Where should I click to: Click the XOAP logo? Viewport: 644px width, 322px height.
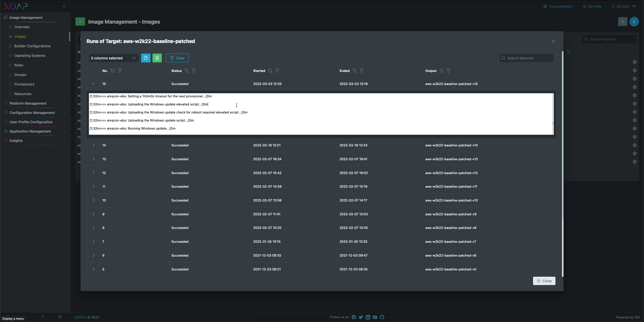16,6
